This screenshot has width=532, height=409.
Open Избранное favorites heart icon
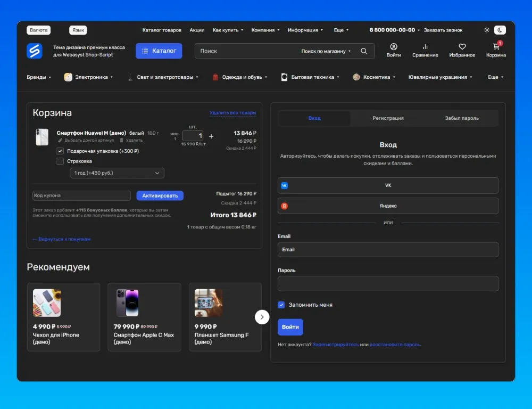coord(462,47)
